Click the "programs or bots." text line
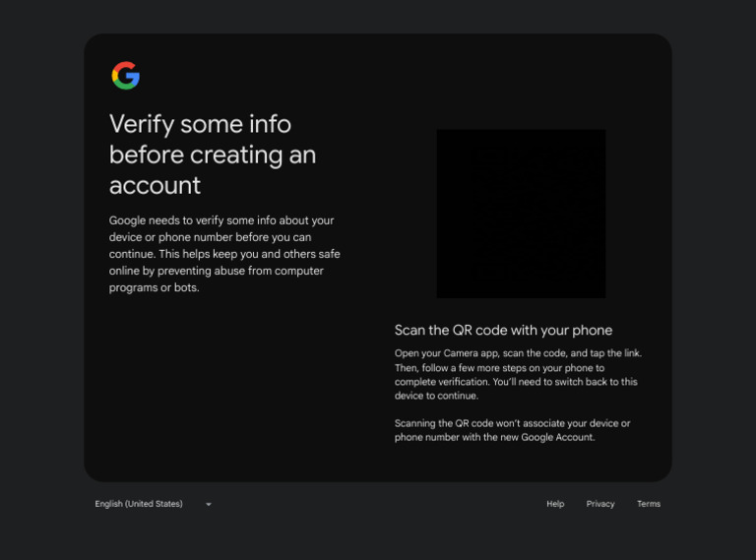The image size is (756, 560). [x=154, y=287]
